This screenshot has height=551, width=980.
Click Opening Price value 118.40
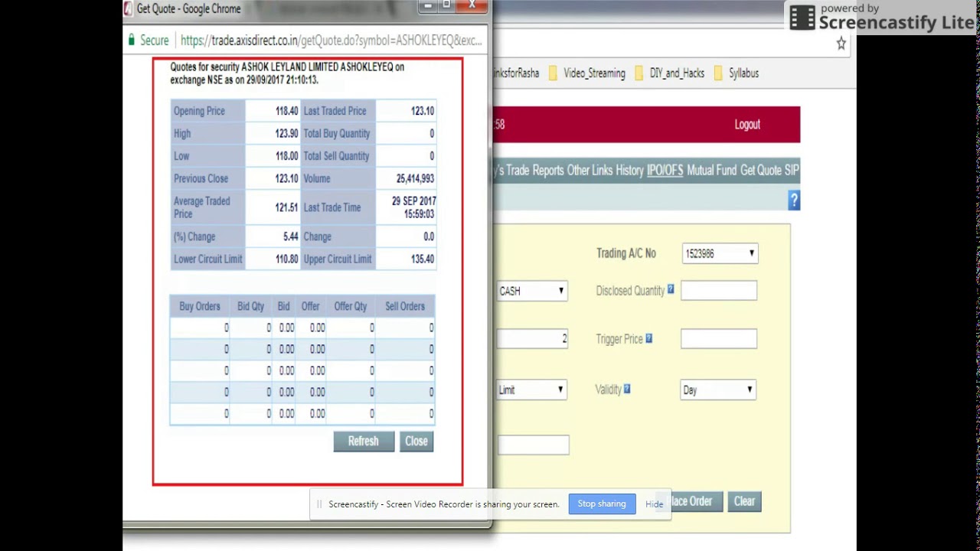click(286, 111)
